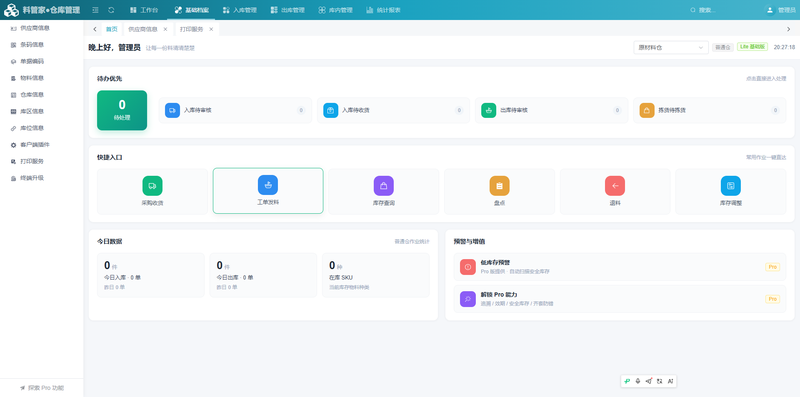Screen dimensions: 800x397
Task: Switch to the 供应商信息 tab
Action: click(x=143, y=29)
